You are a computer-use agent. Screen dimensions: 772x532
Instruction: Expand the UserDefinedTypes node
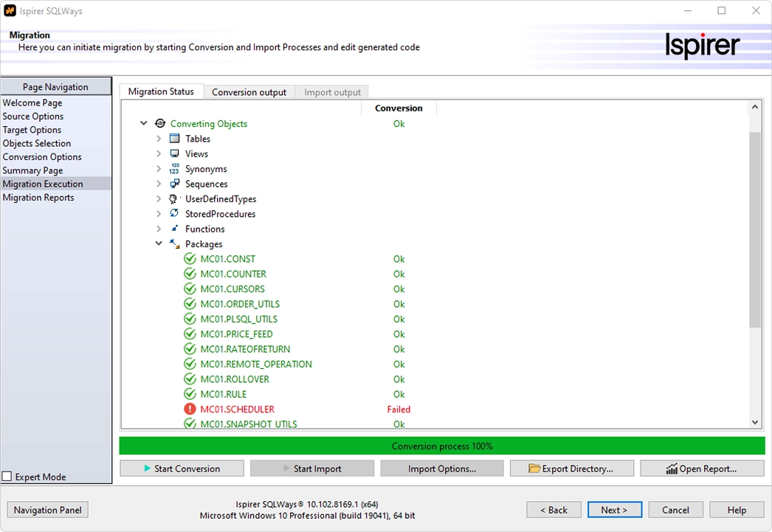click(x=158, y=198)
